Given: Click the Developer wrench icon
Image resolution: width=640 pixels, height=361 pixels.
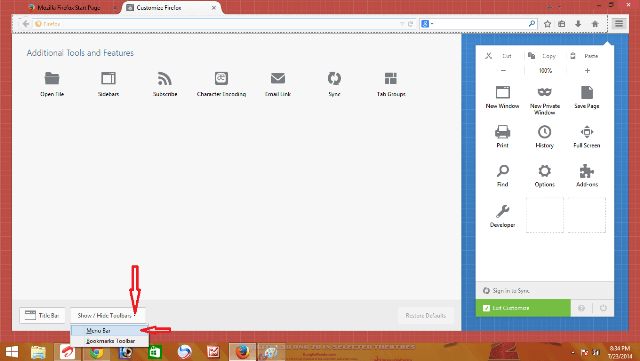Looking at the screenshot, I should pos(502,211).
